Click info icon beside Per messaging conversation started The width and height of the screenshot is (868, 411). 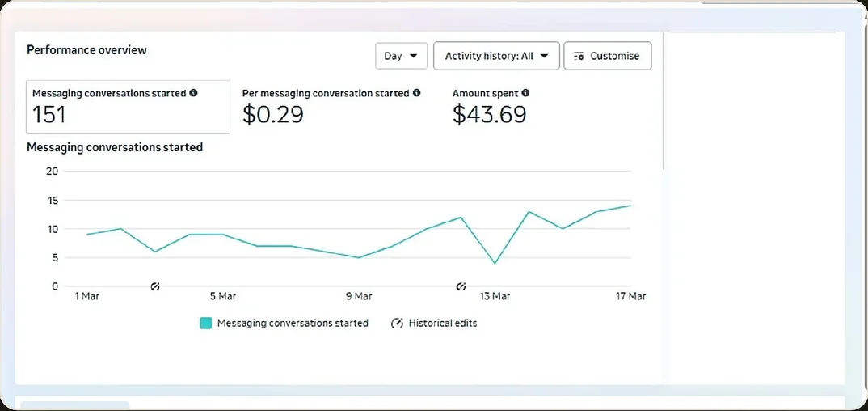[416, 93]
